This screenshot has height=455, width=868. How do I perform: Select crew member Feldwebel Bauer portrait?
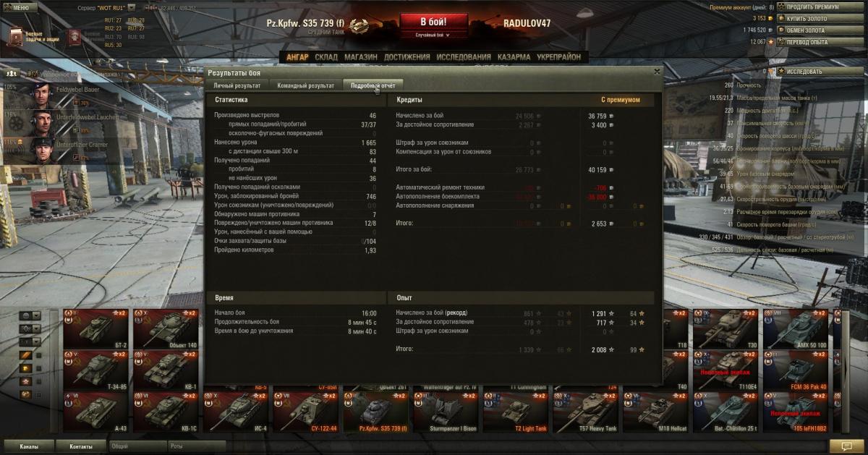[x=43, y=93]
